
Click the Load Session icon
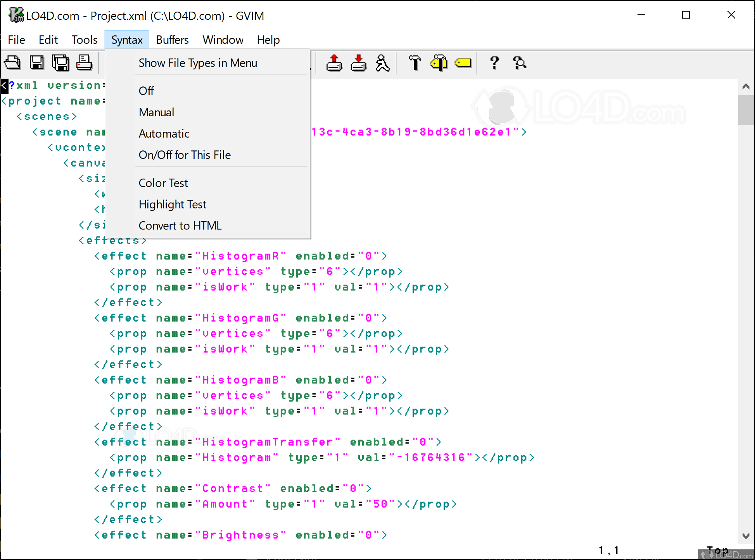(334, 63)
